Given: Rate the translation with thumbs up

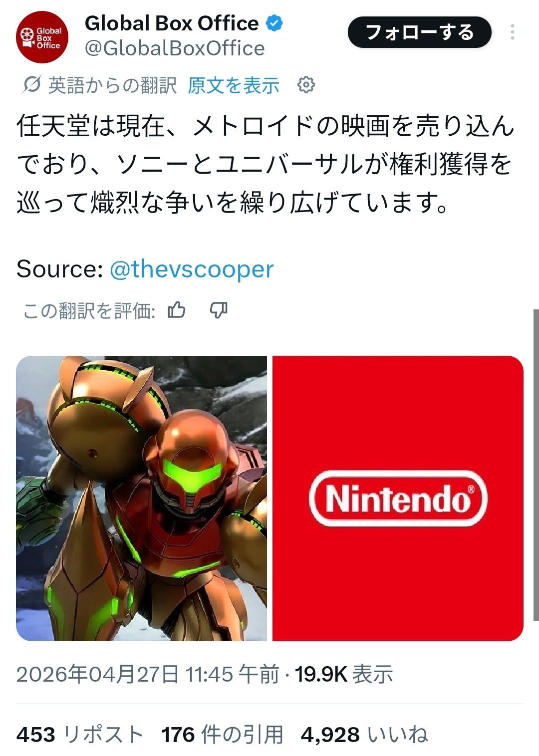Looking at the screenshot, I should [x=177, y=310].
